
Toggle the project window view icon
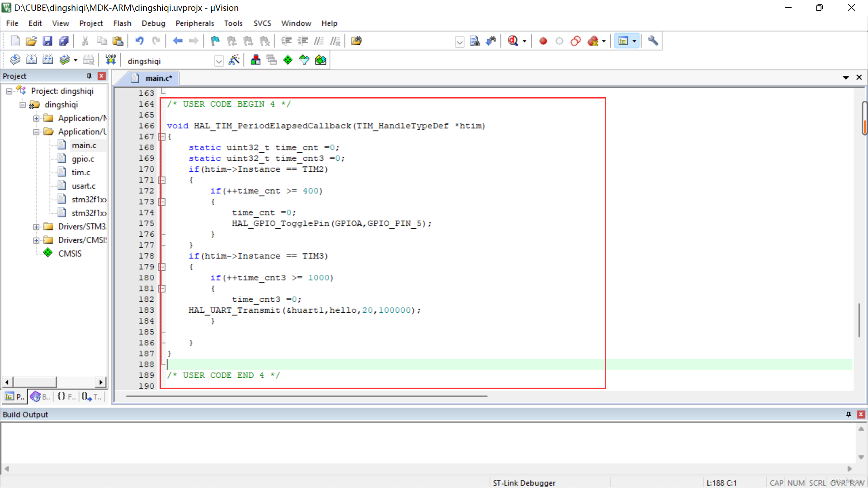[x=623, y=41]
